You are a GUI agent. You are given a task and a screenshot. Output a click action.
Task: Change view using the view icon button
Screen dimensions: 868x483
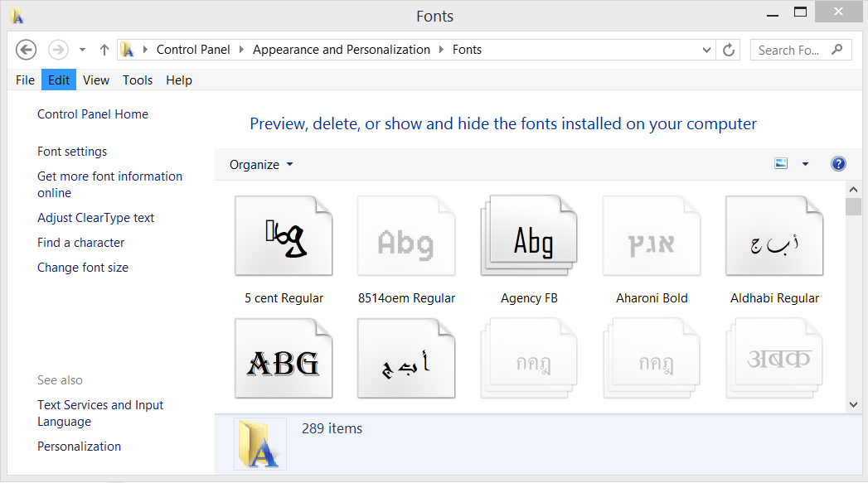(781, 164)
